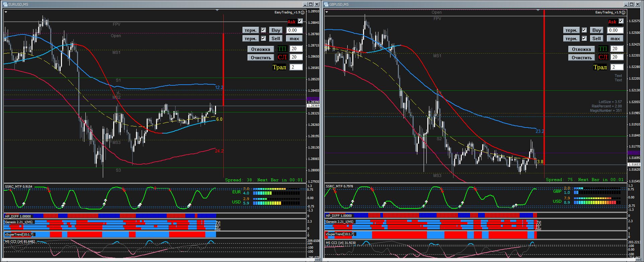
Task: Click the green ТП label on EURUSD
Action: tap(282, 49)
